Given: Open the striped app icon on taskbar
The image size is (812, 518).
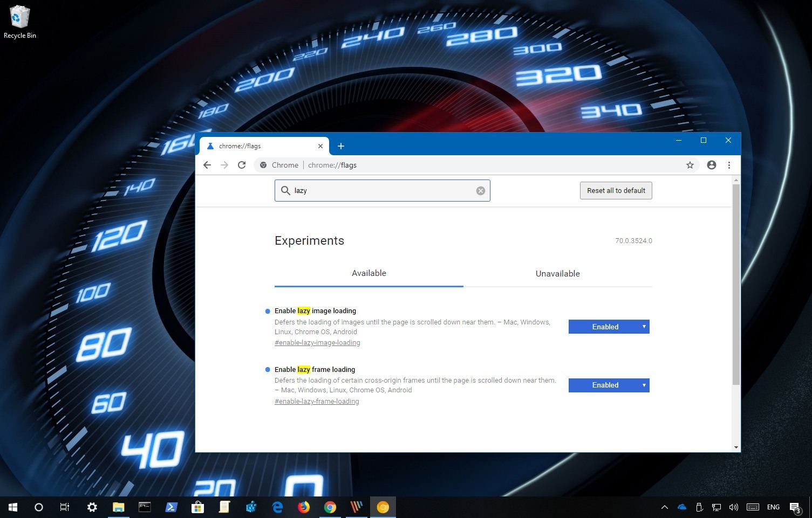Looking at the screenshot, I should pyautogui.click(x=357, y=507).
